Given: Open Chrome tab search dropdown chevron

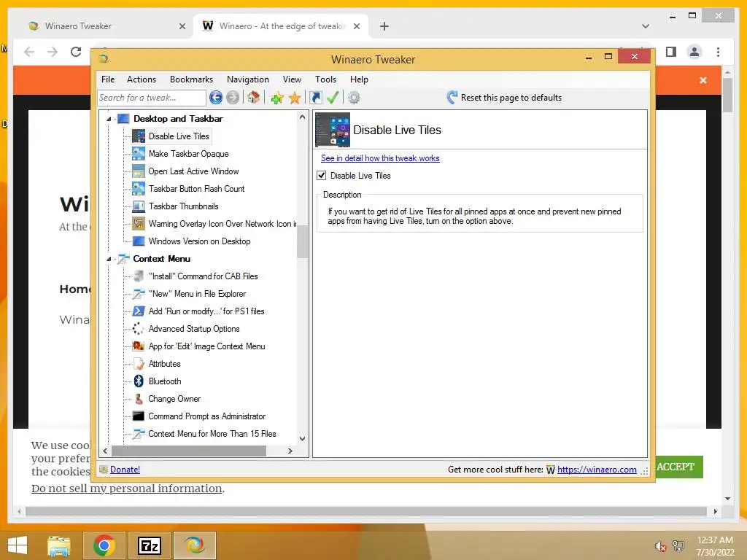Looking at the screenshot, I should click(645, 26).
